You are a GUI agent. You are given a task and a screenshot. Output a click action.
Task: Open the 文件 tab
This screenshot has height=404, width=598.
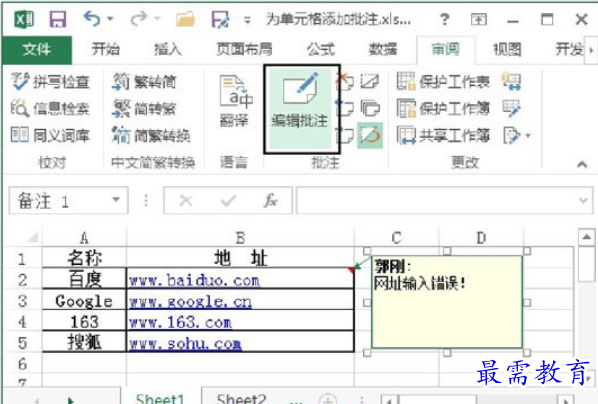[x=37, y=50]
